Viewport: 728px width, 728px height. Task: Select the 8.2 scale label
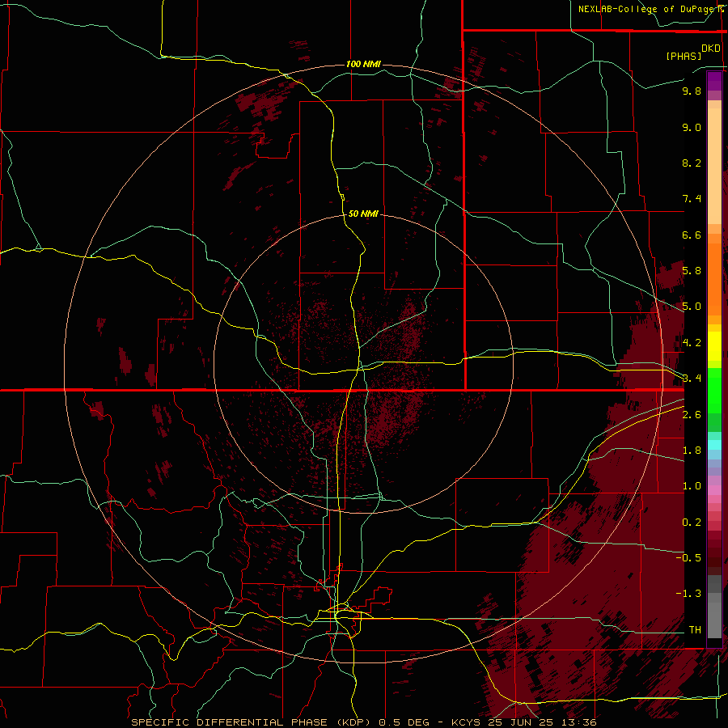[692, 163]
